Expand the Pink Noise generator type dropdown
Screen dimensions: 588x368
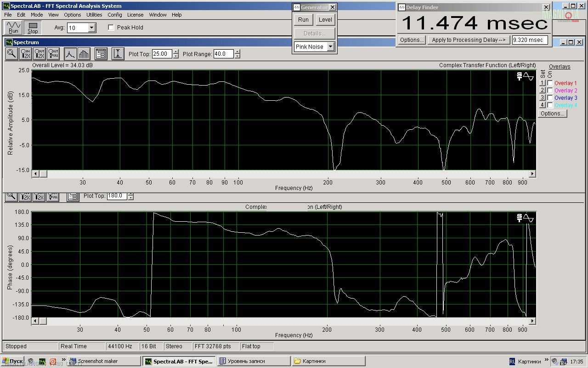(x=330, y=47)
